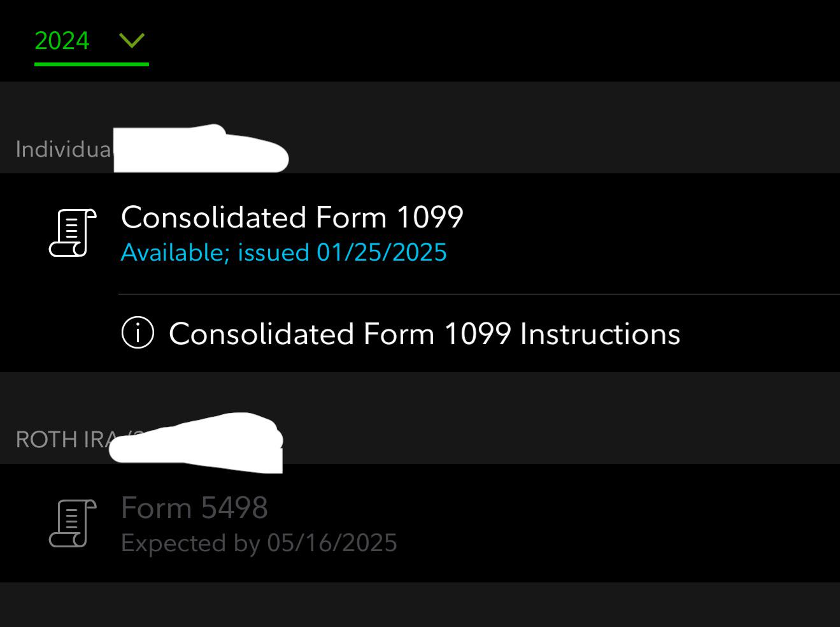Click the green underline beneath the 2024 selector
This screenshot has height=627, width=840.
pos(91,64)
